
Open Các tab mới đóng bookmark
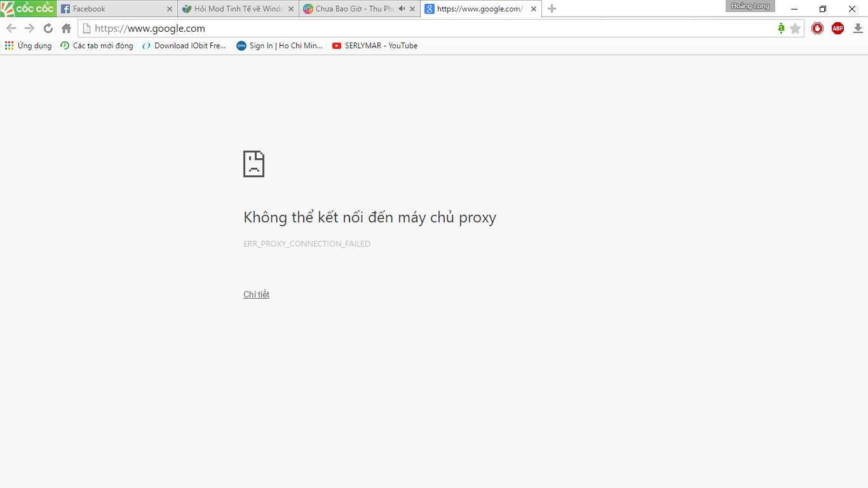[97, 46]
